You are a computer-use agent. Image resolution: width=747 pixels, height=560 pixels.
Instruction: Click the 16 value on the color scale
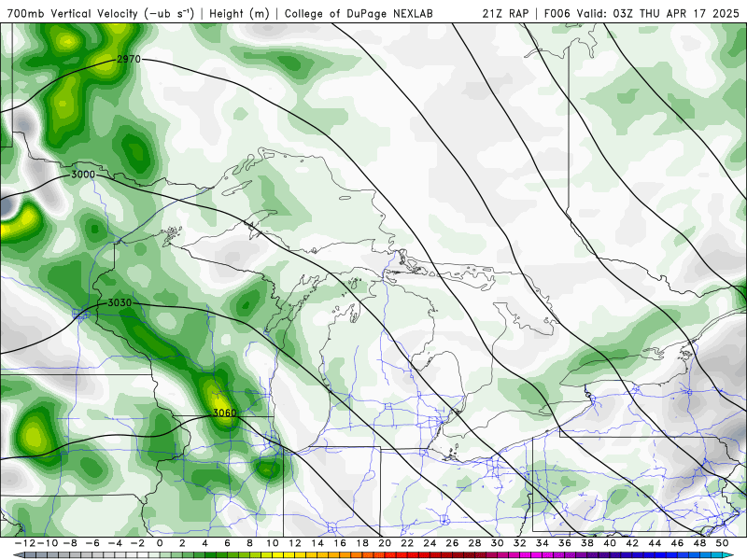point(340,543)
